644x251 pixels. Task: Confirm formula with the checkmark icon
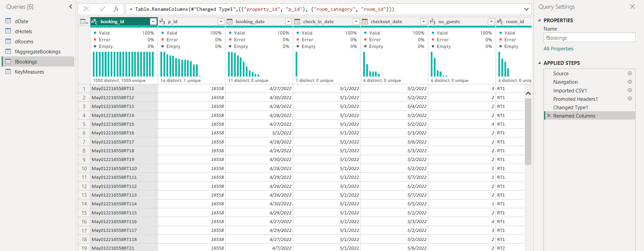pos(103,9)
